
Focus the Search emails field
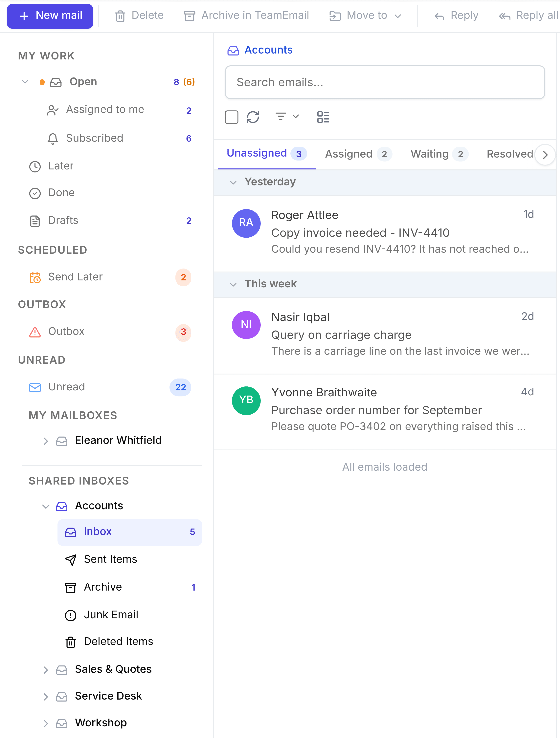click(385, 82)
